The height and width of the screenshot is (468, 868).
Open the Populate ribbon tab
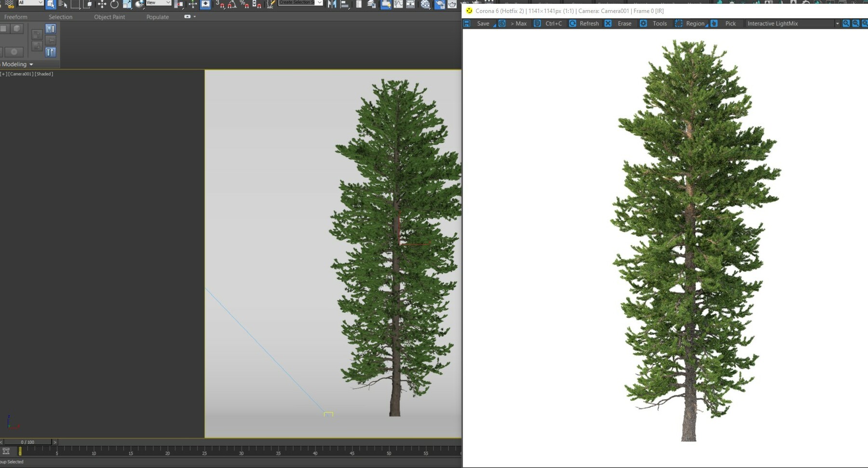(x=158, y=17)
